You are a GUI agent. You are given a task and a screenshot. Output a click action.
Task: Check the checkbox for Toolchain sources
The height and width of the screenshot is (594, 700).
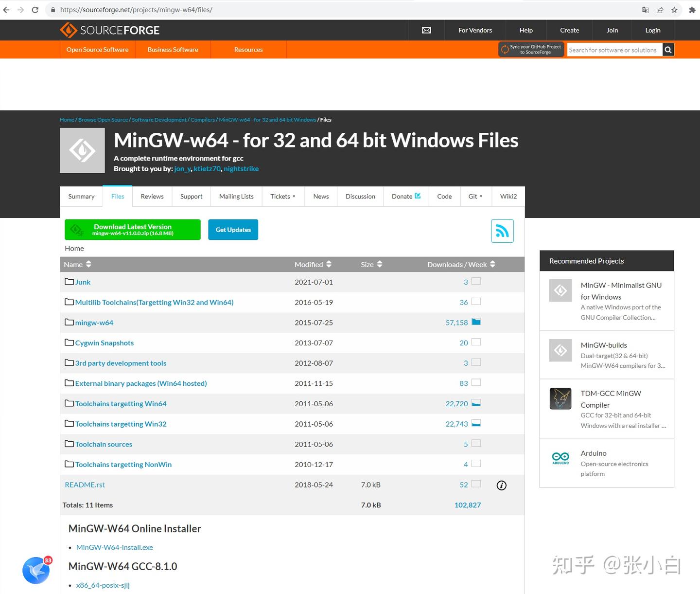point(476,443)
